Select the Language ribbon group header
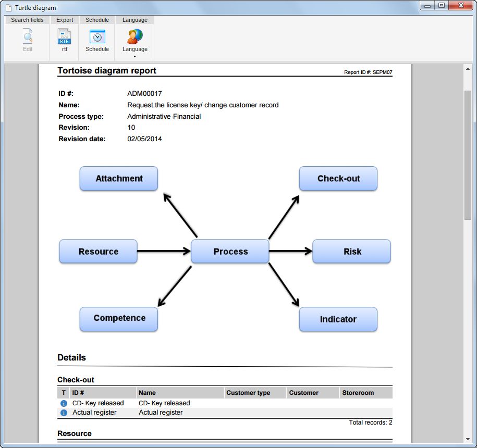Viewport: 477px width, 448px height. 135,20
